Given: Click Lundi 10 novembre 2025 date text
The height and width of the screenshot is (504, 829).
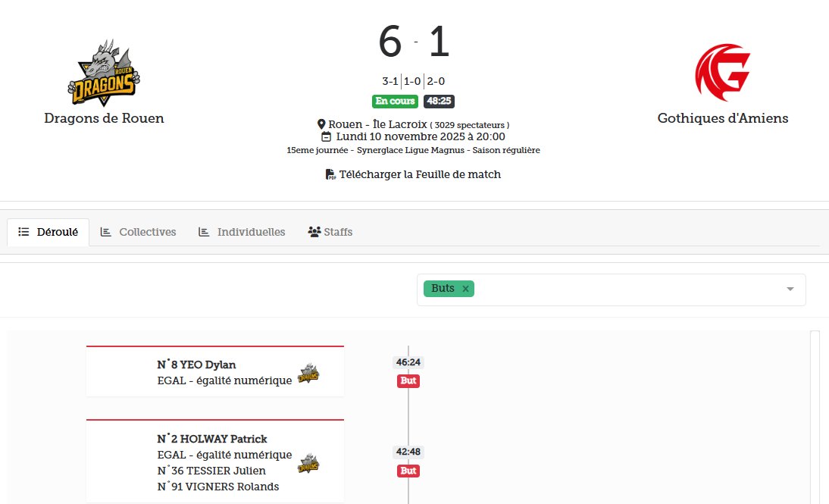Looking at the screenshot, I should (x=421, y=136).
